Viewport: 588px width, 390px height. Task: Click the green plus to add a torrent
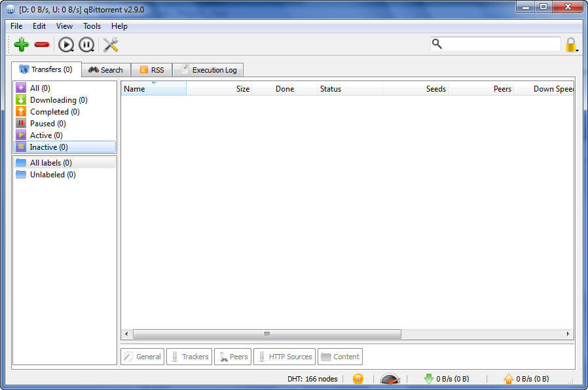[21, 44]
